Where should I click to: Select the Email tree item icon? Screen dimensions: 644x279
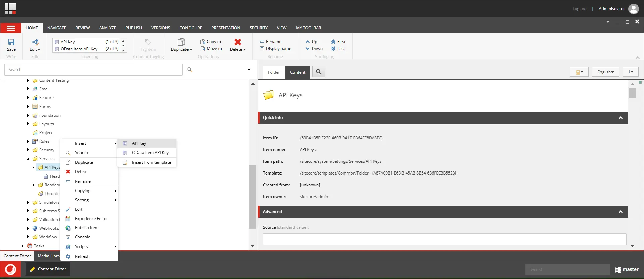[x=35, y=89]
